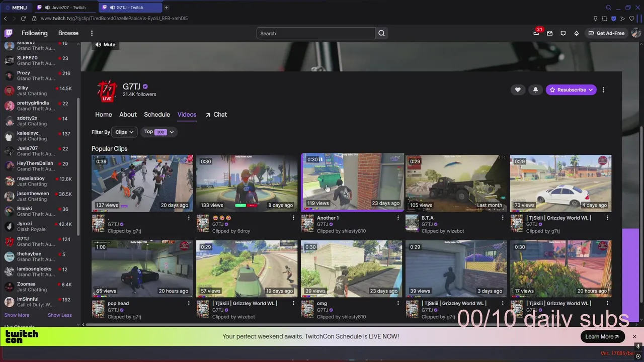Click the browser ad-blocker shield icon
Screen dimensions: 644x362
613,19
